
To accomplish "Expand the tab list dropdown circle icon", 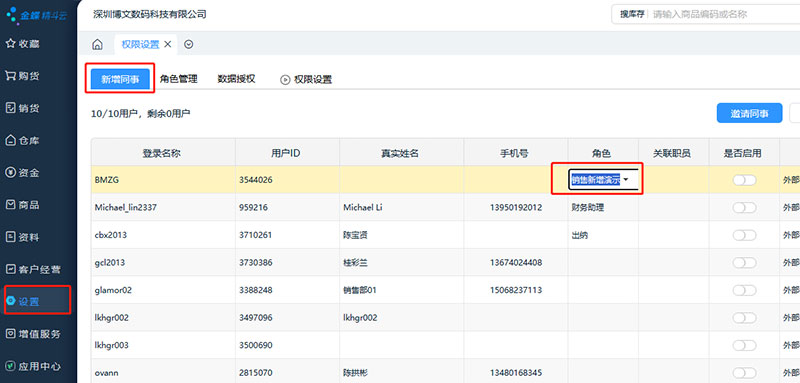I will click(189, 44).
